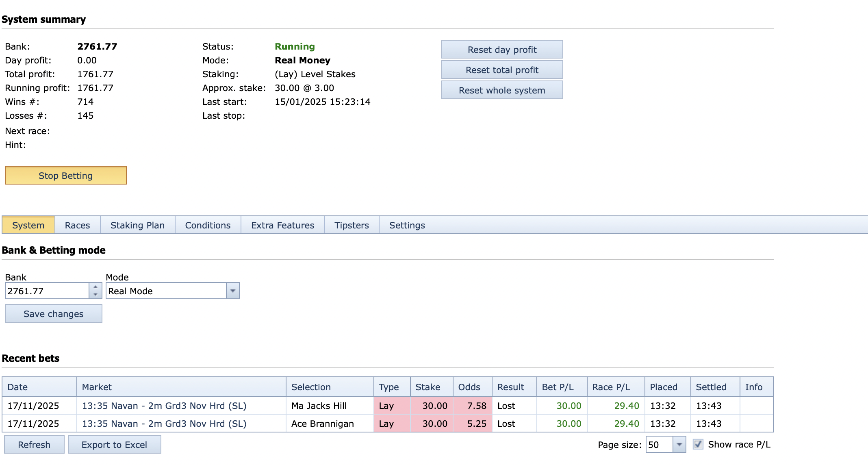This screenshot has width=868, height=465.
Task: Switch to the Races tab
Action: pyautogui.click(x=77, y=225)
